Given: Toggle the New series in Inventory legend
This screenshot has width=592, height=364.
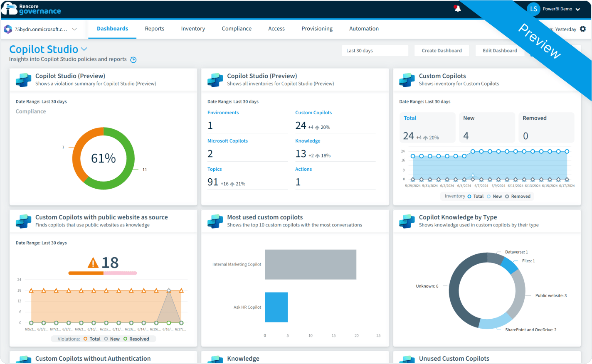Looking at the screenshot, I should pos(494,197).
